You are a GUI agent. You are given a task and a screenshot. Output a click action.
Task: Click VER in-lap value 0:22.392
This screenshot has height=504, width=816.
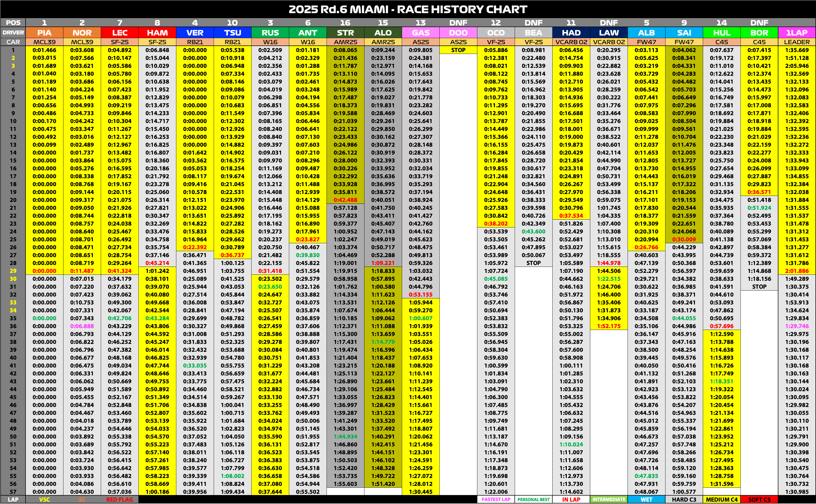point(195,247)
